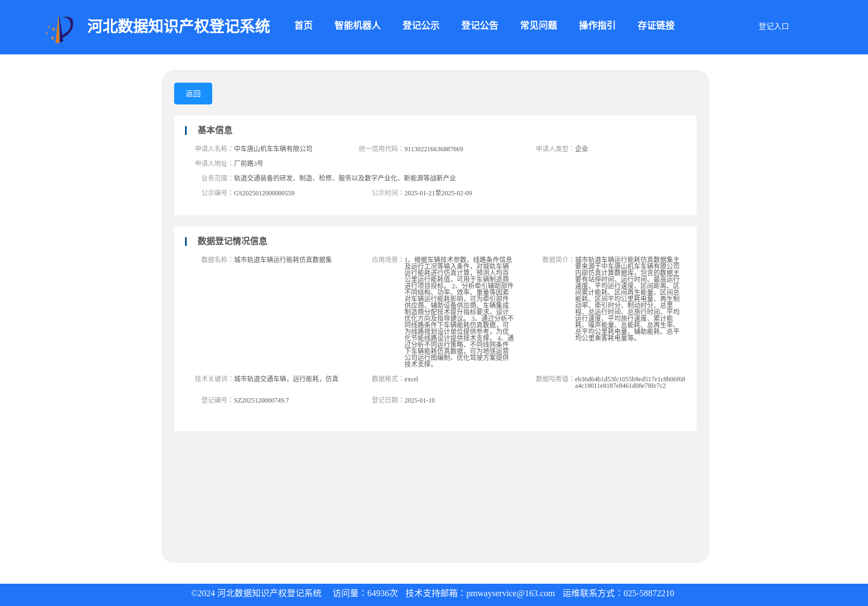Click the footer phone number 025-58872210
868x606 pixels.
pos(649,593)
